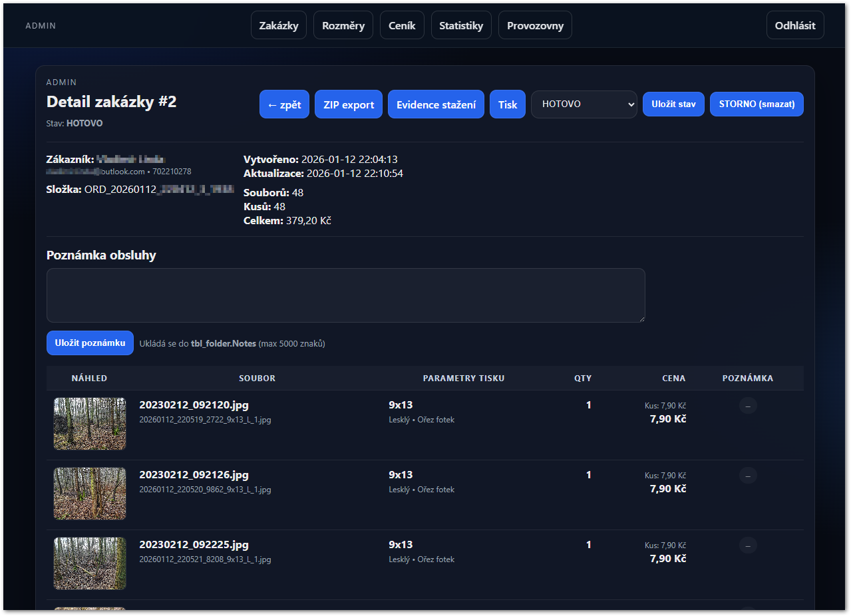851x616 pixels.
Task: Open the Zakázky navigation tab
Action: click(278, 25)
